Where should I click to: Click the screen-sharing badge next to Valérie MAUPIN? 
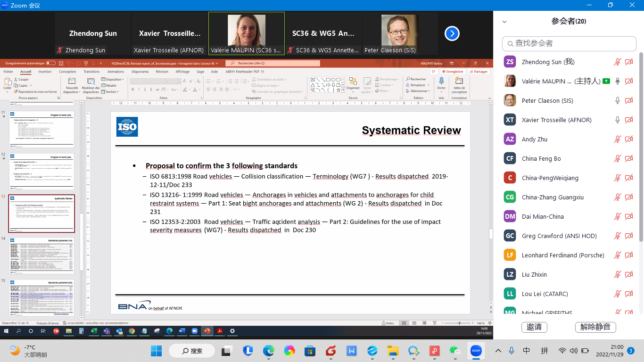tap(606, 81)
